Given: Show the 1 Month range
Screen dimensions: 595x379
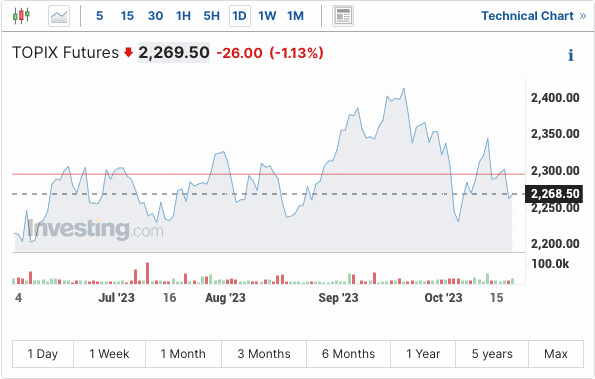Looking at the screenshot, I should 183,354.
